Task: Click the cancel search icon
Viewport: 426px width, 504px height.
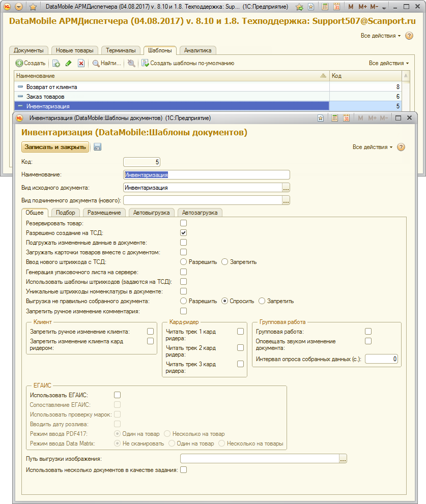Action: (x=131, y=64)
